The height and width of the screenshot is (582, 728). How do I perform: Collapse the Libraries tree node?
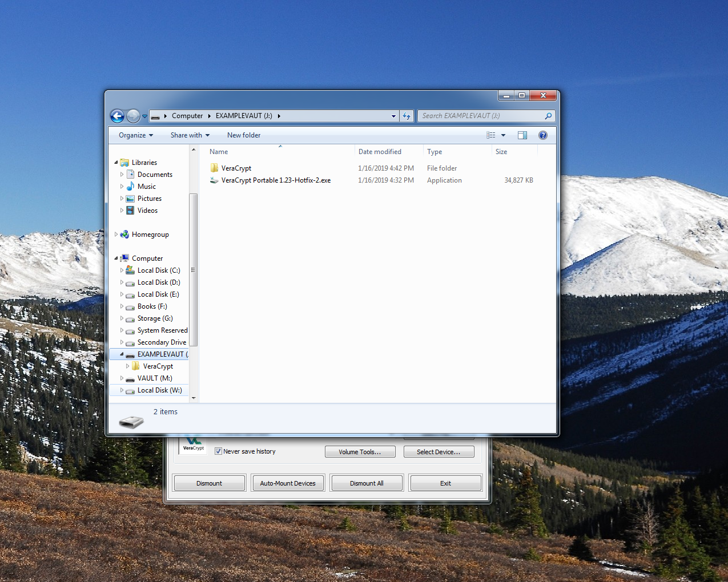click(x=116, y=163)
